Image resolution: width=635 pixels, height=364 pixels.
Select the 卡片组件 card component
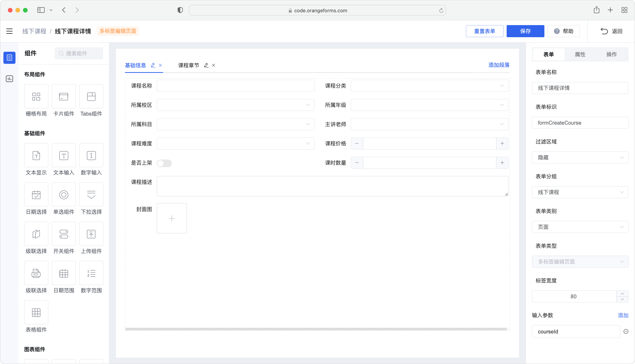[x=64, y=96]
